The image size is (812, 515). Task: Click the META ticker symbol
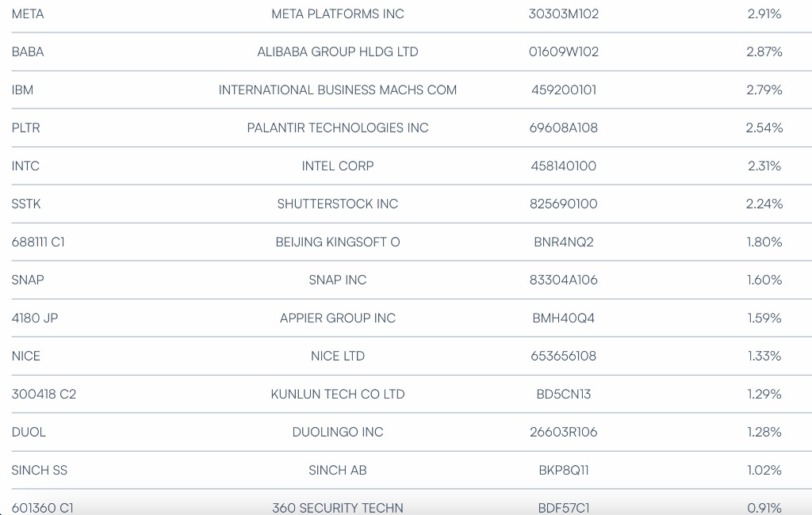click(x=28, y=14)
